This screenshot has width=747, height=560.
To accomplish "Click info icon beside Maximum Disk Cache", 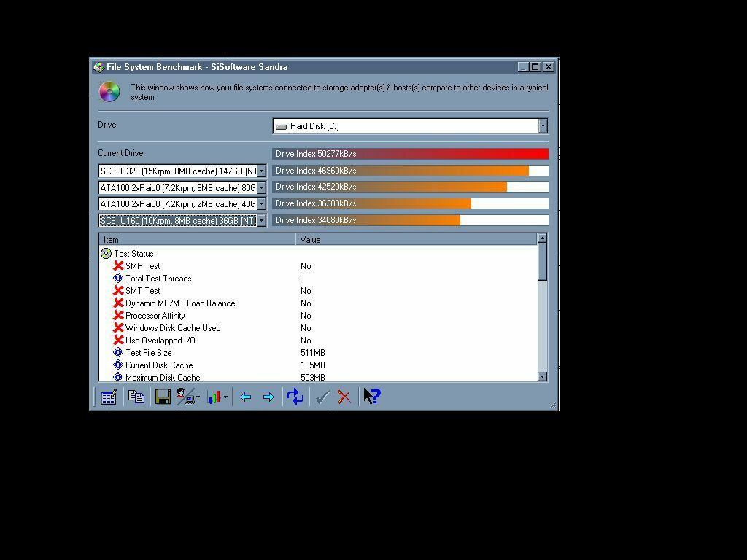I will (118, 377).
